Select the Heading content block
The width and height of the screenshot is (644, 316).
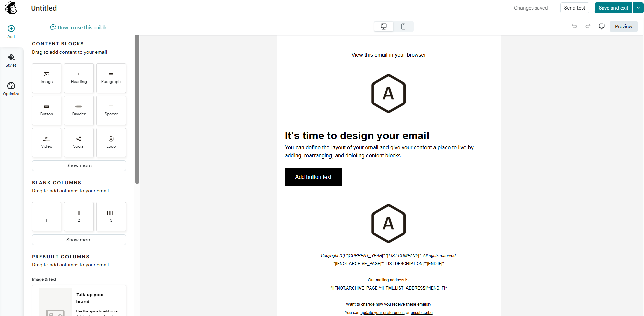78,78
